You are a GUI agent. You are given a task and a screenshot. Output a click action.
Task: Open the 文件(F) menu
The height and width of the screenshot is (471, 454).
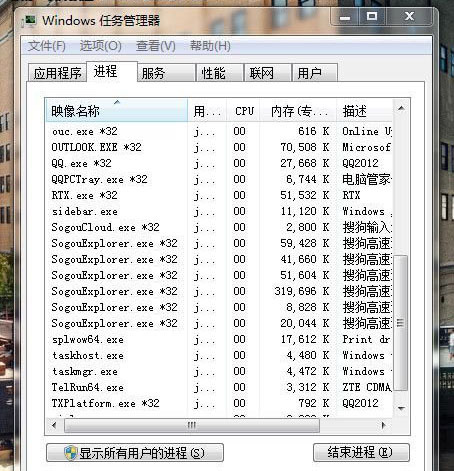click(46, 46)
